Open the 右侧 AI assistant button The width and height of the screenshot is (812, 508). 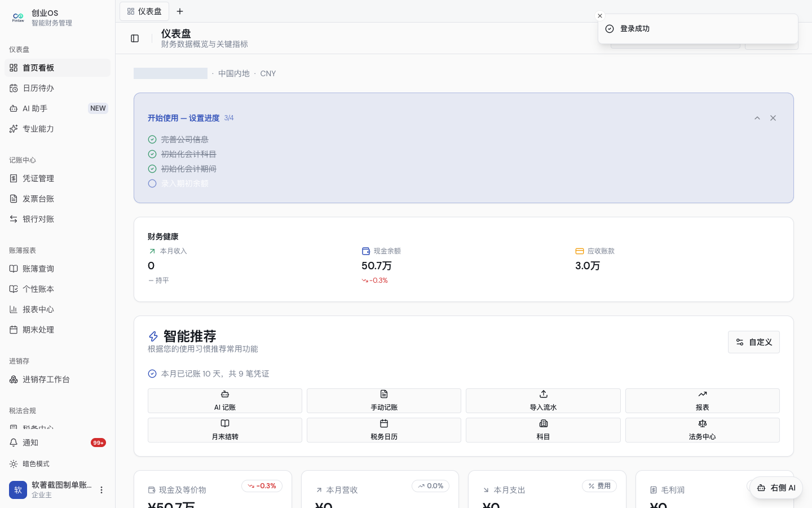[x=776, y=488]
